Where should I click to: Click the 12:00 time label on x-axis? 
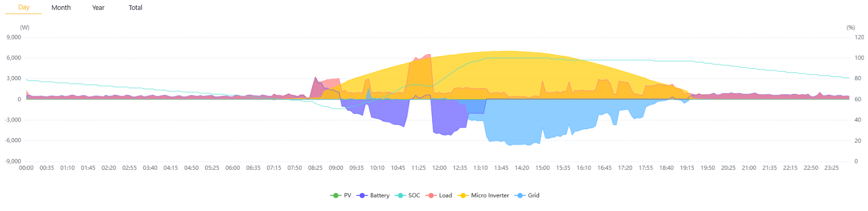tap(439, 168)
